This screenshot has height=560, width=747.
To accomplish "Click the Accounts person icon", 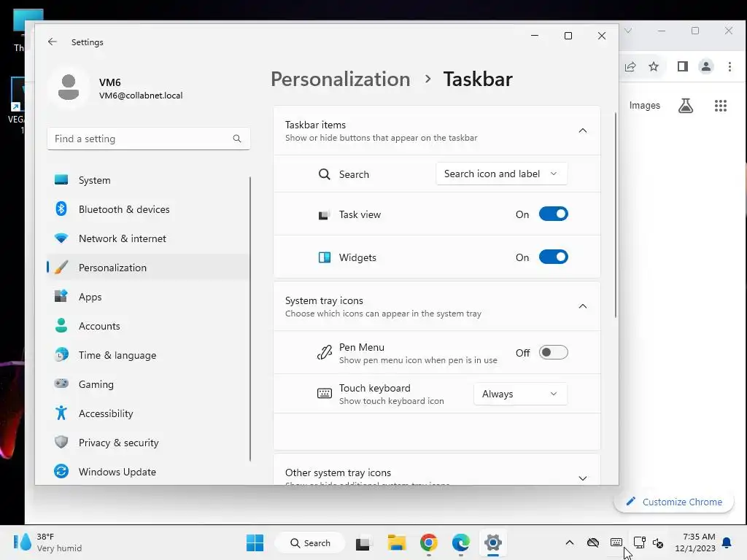I will [x=61, y=326].
